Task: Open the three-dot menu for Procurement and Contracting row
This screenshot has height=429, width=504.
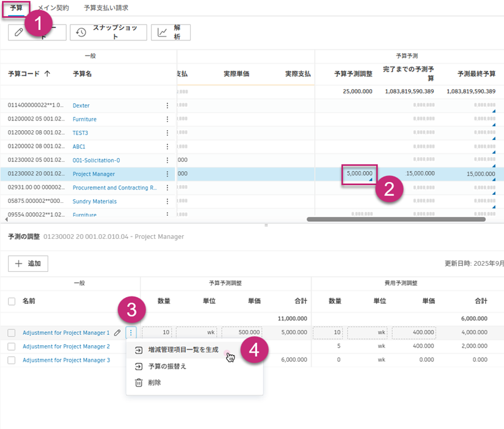Action: click(167, 188)
